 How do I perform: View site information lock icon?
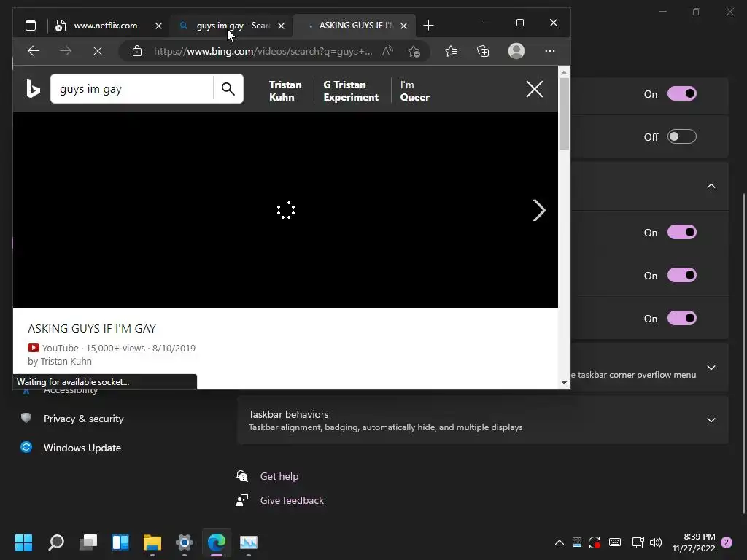click(x=137, y=51)
